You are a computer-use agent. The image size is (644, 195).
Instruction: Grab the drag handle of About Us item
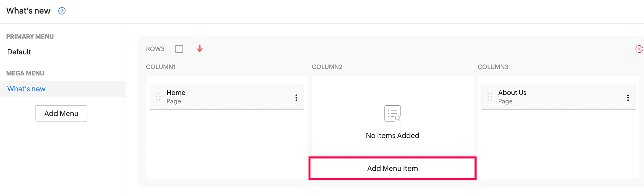coord(490,97)
